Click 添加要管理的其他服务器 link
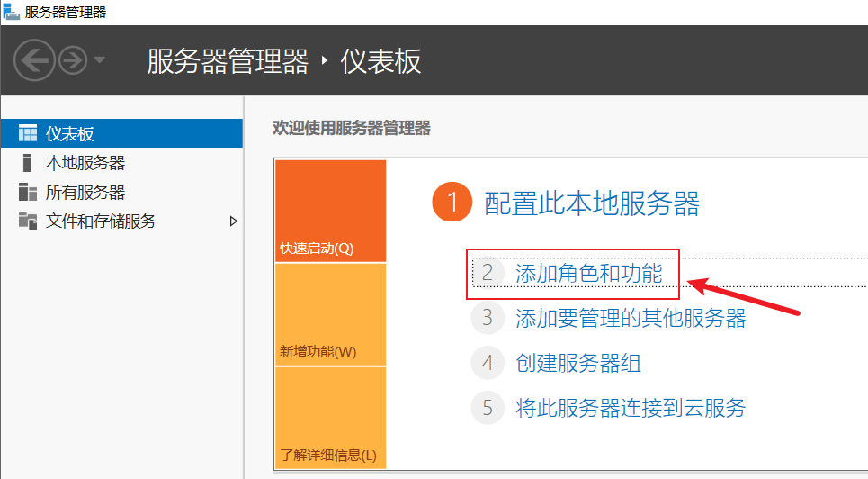The width and height of the screenshot is (868, 479). [631, 318]
